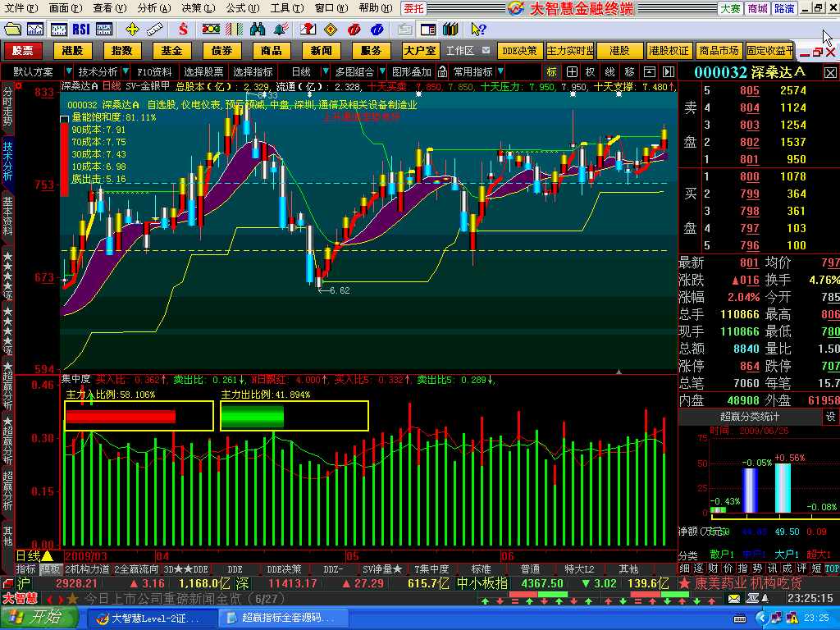The width and height of the screenshot is (840, 630).
Task: Click the chart with red question mark icon
Action: [308, 30]
